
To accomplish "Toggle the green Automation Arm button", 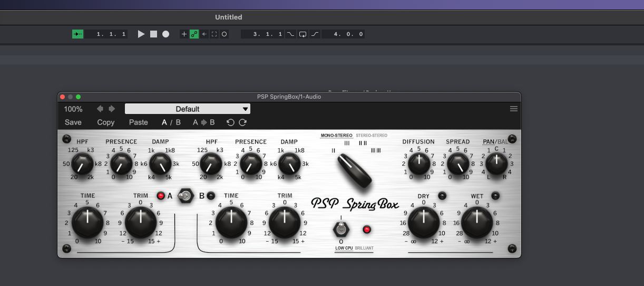I will point(194,34).
